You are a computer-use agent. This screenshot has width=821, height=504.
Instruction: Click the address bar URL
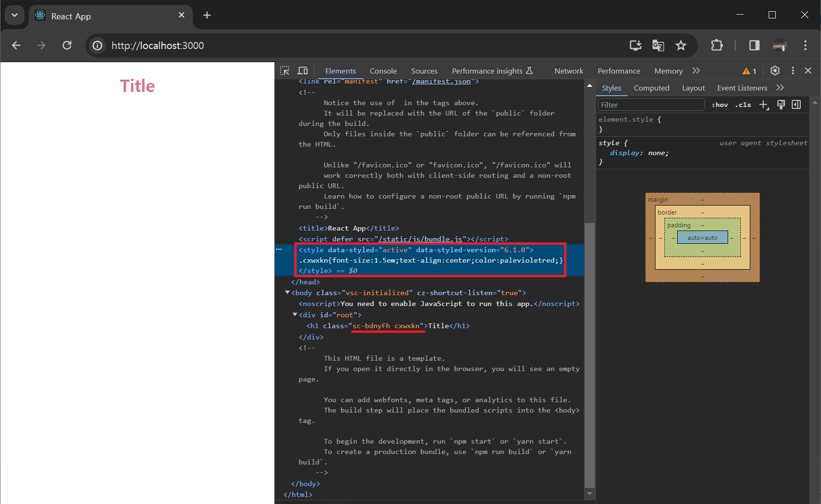point(158,46)
